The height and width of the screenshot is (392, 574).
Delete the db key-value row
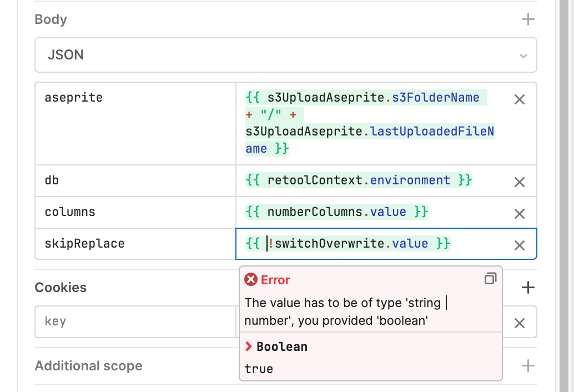(x=519, y=182)
